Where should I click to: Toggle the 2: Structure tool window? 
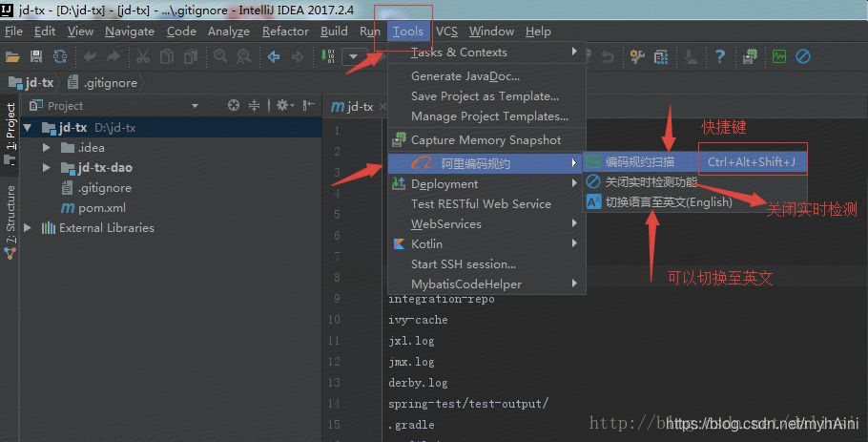point(10,221)
